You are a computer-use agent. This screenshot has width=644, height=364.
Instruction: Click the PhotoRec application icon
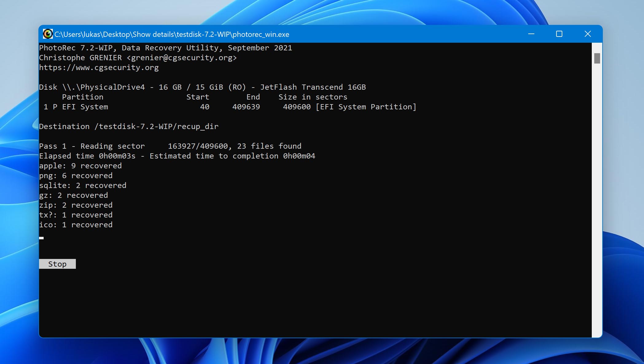click(x=47, y=34)
